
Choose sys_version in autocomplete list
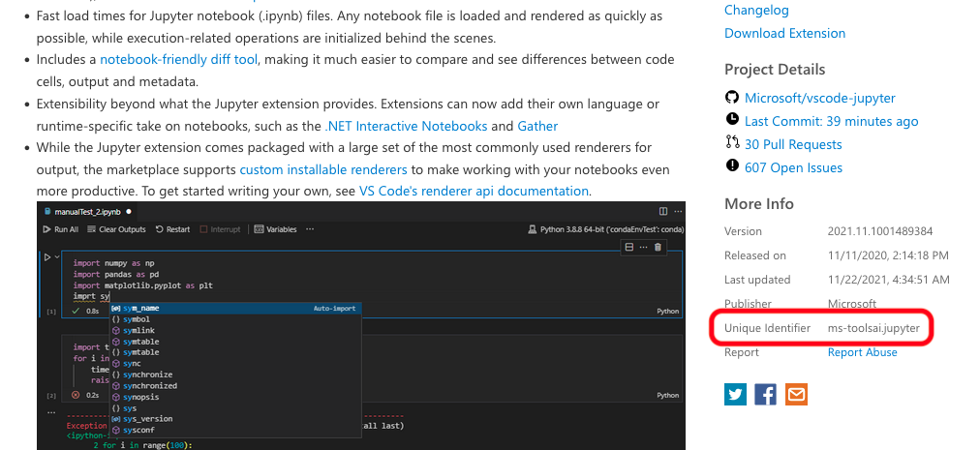coord(235,419)
